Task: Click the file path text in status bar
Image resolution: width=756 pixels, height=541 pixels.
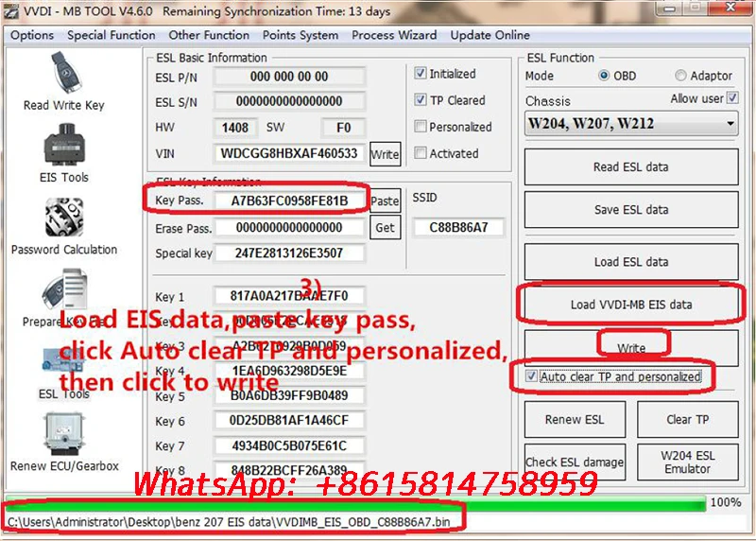Action: (229, 522)
